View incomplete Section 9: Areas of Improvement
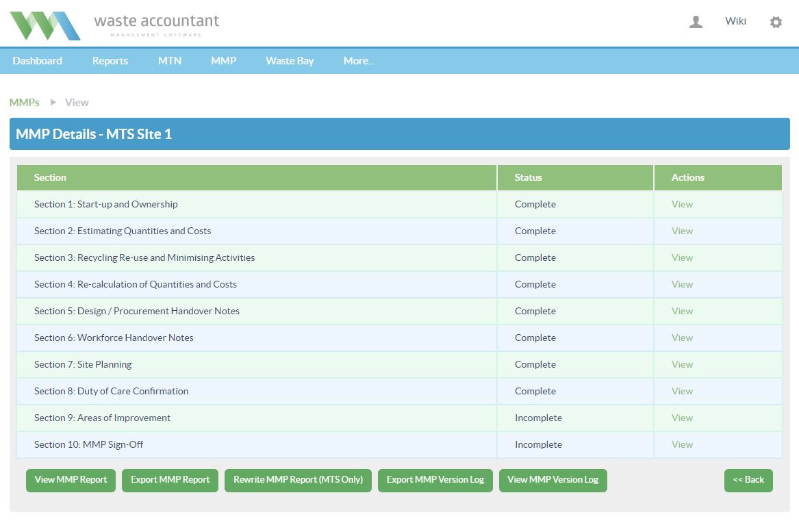The height and width of the screenshot is (532, 799). click(682, 418)
